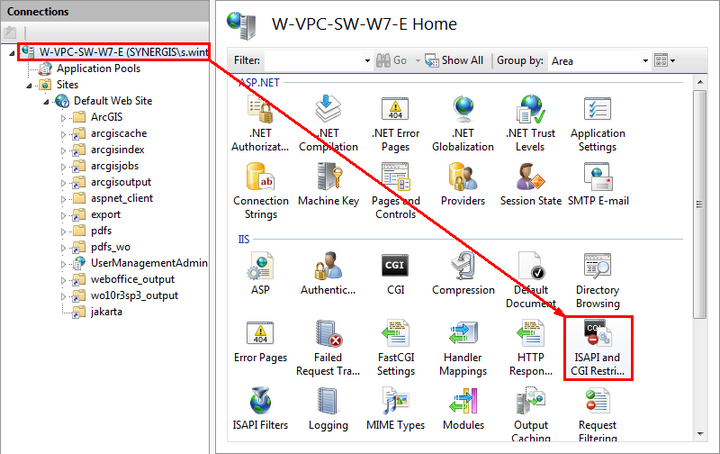Open MIME Types feature

tap(395, 409)
